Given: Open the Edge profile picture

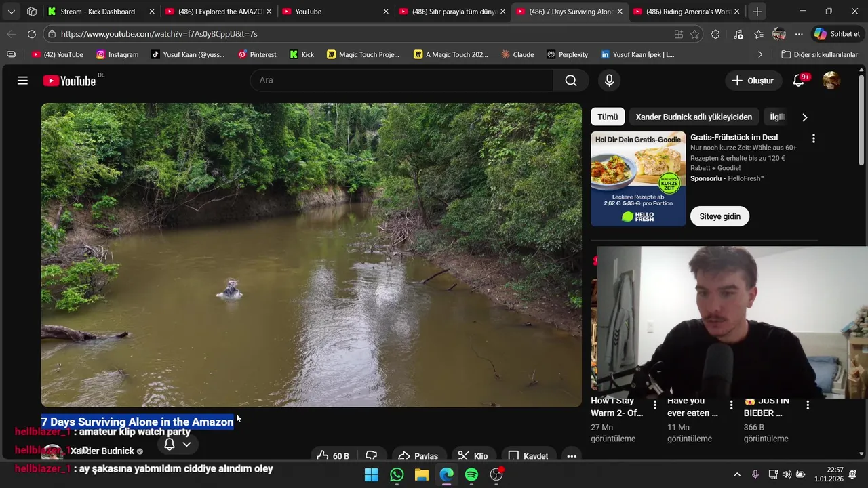Looking at the screenshot, I should click(x=779, y=34).
